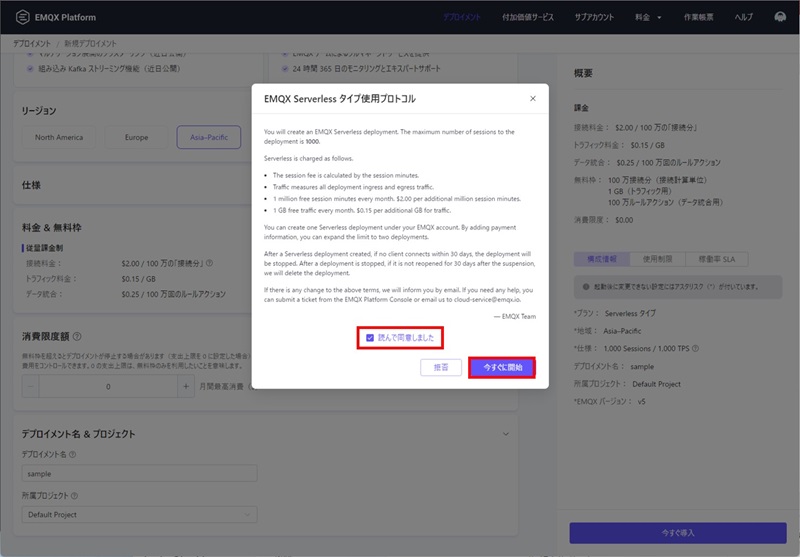
Task: Select the Asia-Pacific region
Action: coord(209,137)
